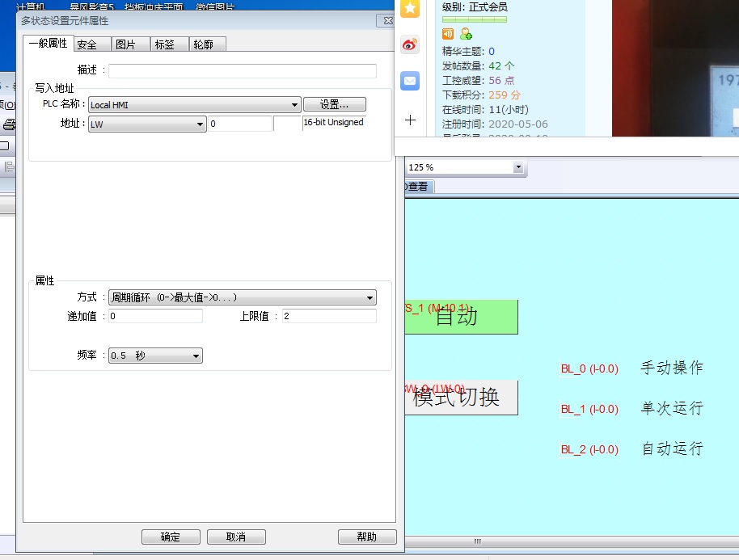
Task: Click the orange speaker message icon
Action: click(448, 34)
